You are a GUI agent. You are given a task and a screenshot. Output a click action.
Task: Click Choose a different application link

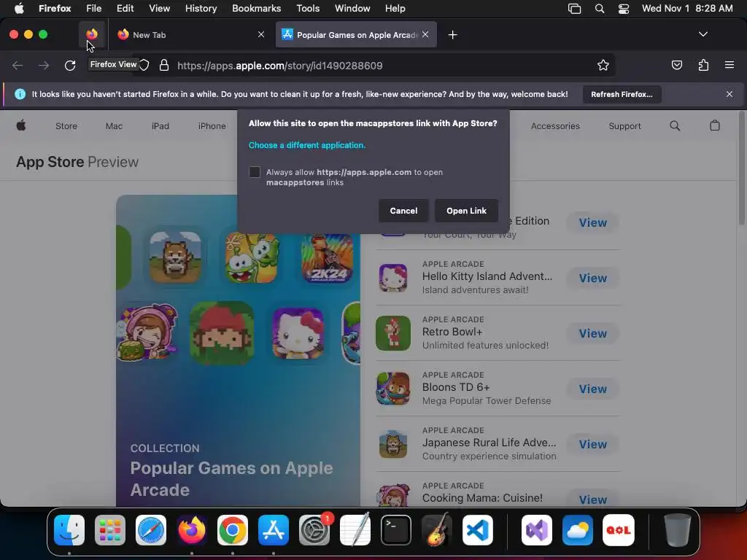click(x=307, y=145)
